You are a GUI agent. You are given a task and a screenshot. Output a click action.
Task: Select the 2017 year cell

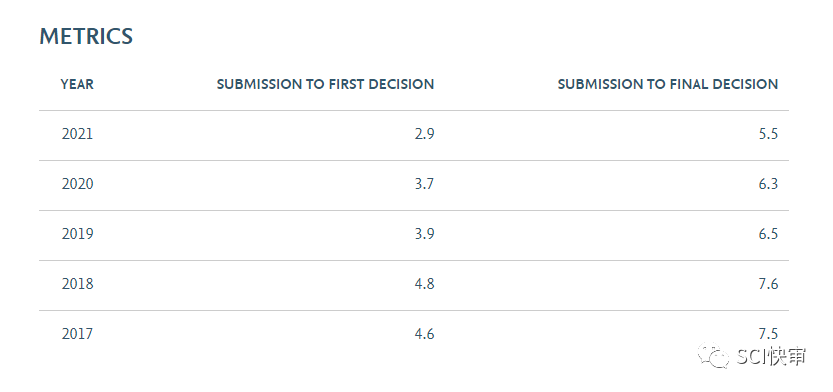click(77, 334)
